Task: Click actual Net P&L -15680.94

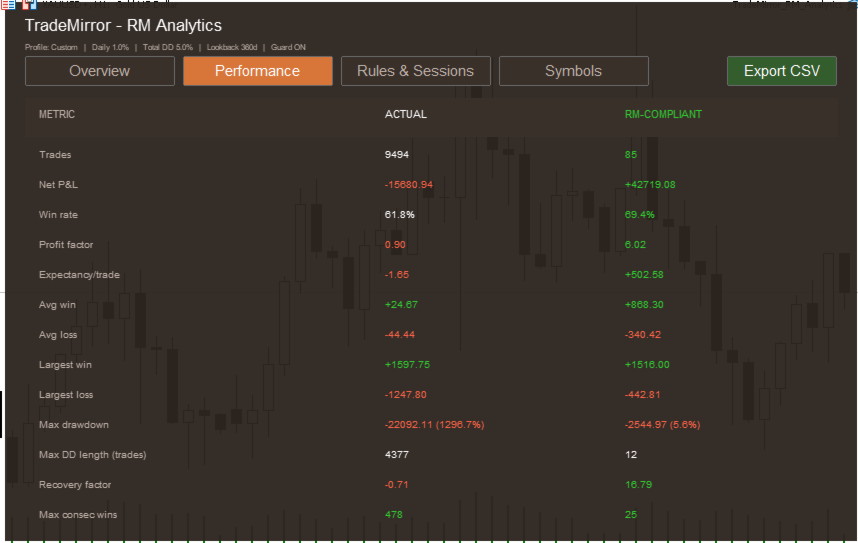Action: pyautogui.click(x=409, y=185)
